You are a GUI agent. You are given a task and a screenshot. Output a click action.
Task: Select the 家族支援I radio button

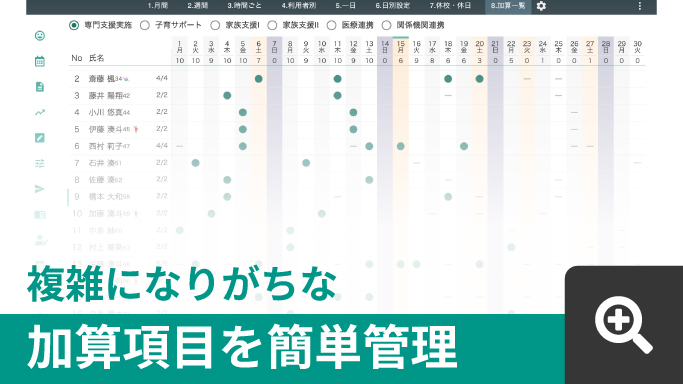(x=215, y=25)
